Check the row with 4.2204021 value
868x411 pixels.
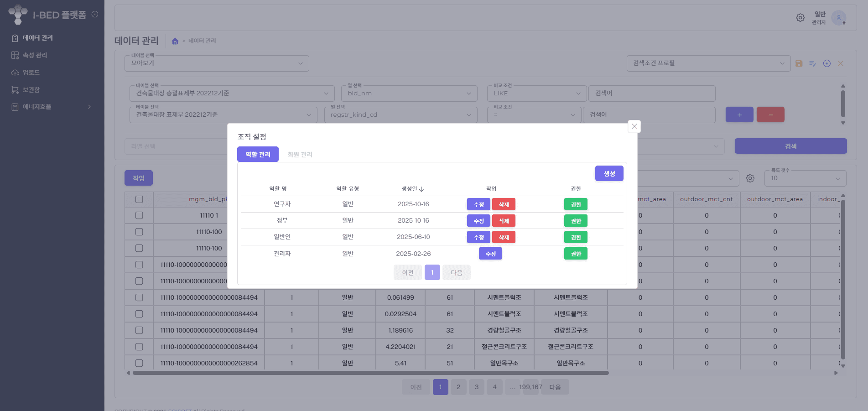(x=139, y=347)
